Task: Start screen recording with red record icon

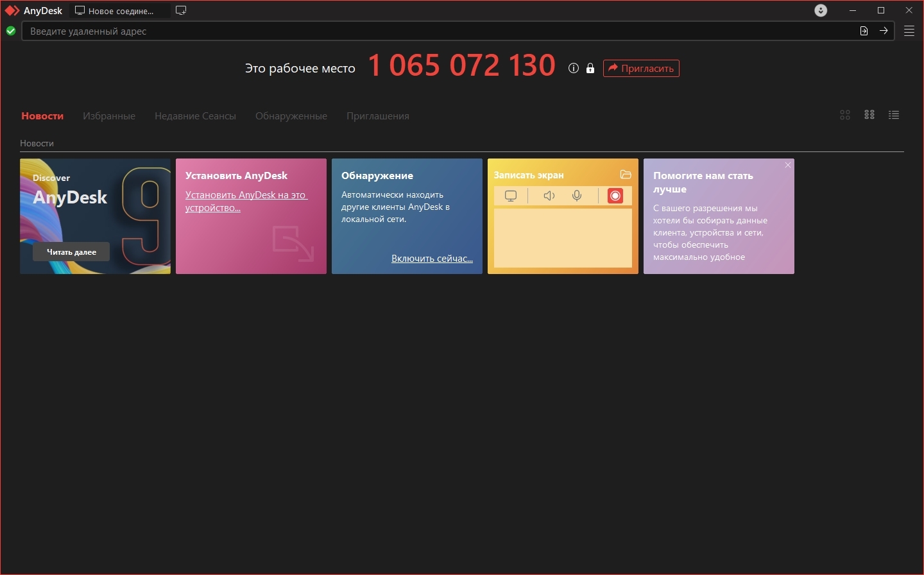Action: click(615, 196)
